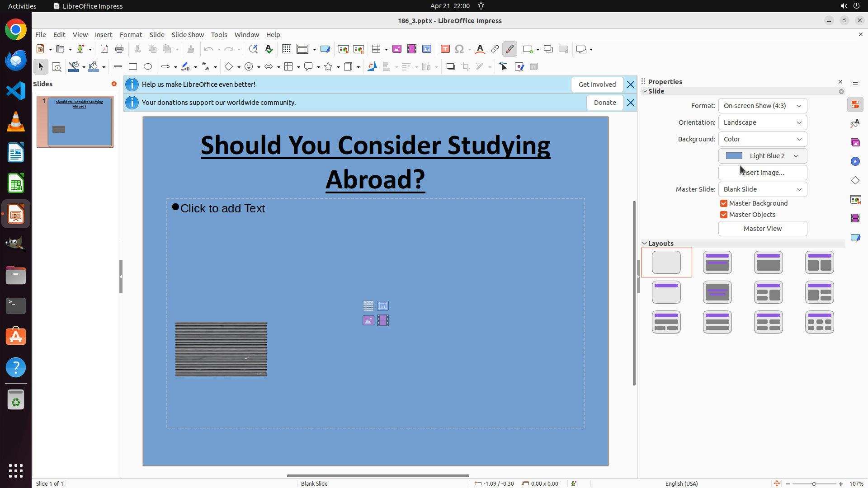Open the Slide Show menu
Image resolution: width=868 pixels, height=488 pixels.
click(x=188, y=35)
